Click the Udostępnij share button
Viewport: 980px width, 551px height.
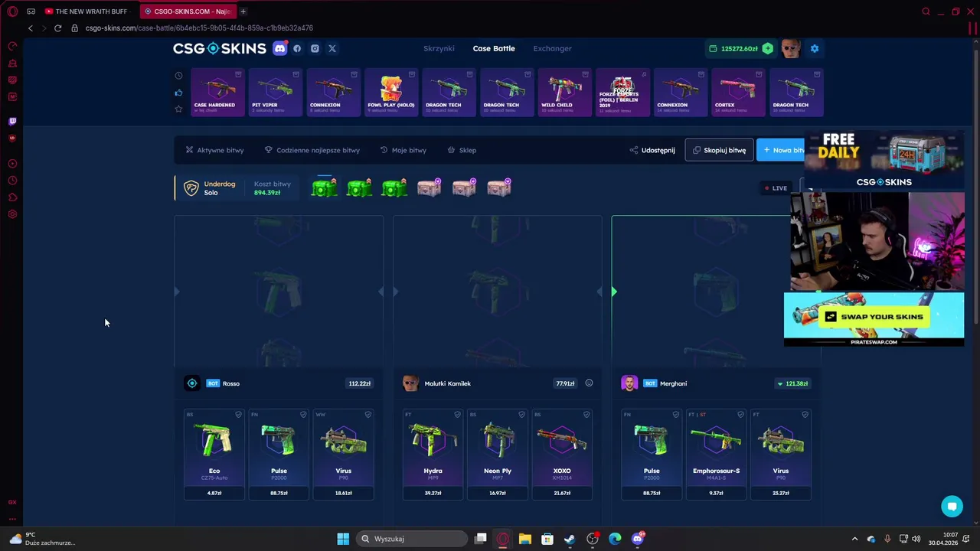click(652, 150)
